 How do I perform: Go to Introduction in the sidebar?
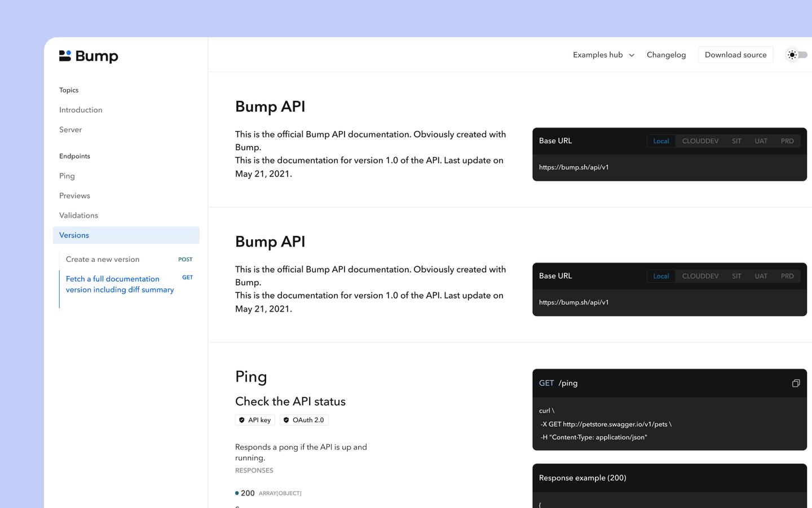pos(81,110)
